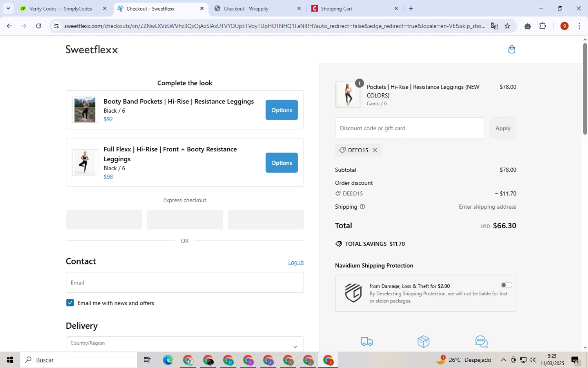This screenshot has width=588, height=368.
Task: Click the browser back arrow
Action: point(9,26)
